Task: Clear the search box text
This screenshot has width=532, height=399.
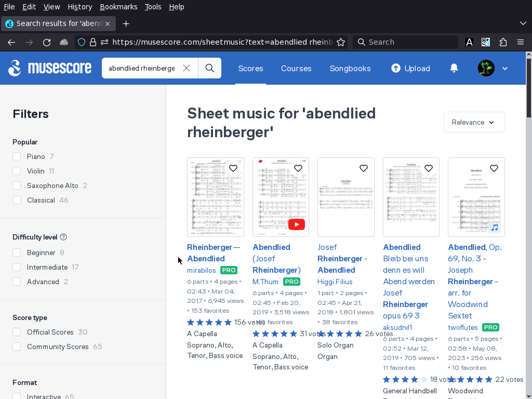Action: [187, 68]
